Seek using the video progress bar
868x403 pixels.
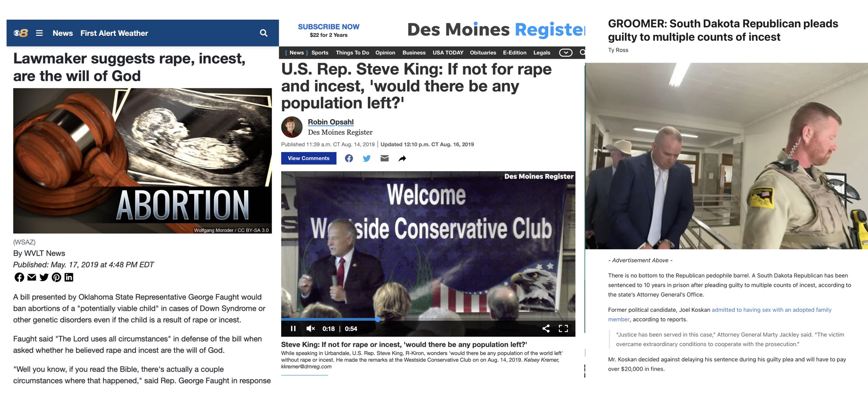[428, 319]
